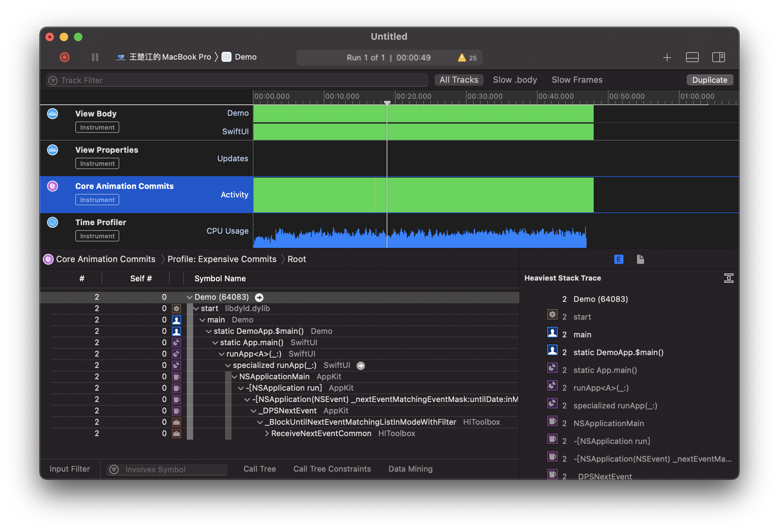The width and height of the screenshot is (779, 532).
Task: Click the warning triangle with 25 issues
Action: click(462, 58)
